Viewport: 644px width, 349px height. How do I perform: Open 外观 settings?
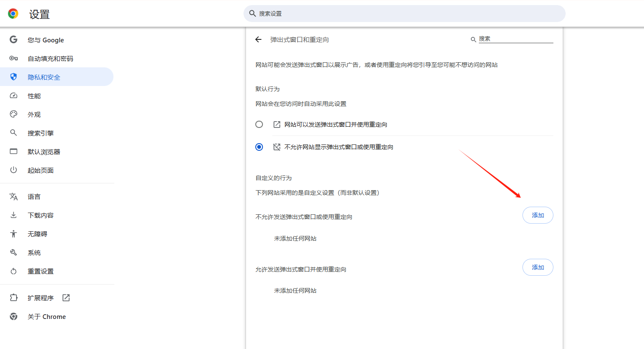tap(57, 114)
